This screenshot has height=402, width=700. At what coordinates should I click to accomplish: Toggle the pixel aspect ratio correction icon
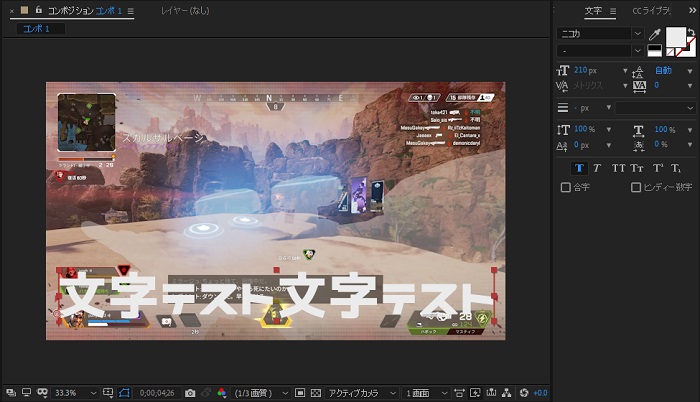coord(459,393)
